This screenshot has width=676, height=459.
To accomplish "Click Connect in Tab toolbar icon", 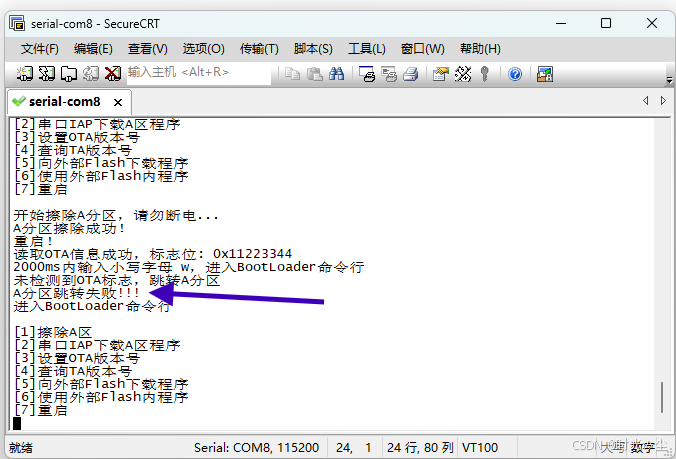I will (69, 74).
